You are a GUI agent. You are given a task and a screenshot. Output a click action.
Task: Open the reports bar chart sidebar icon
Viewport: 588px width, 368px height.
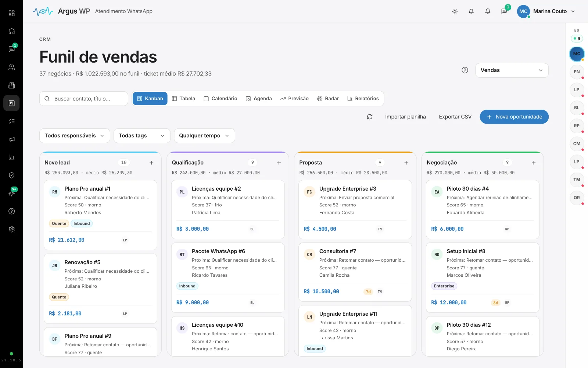coord(11,157)
